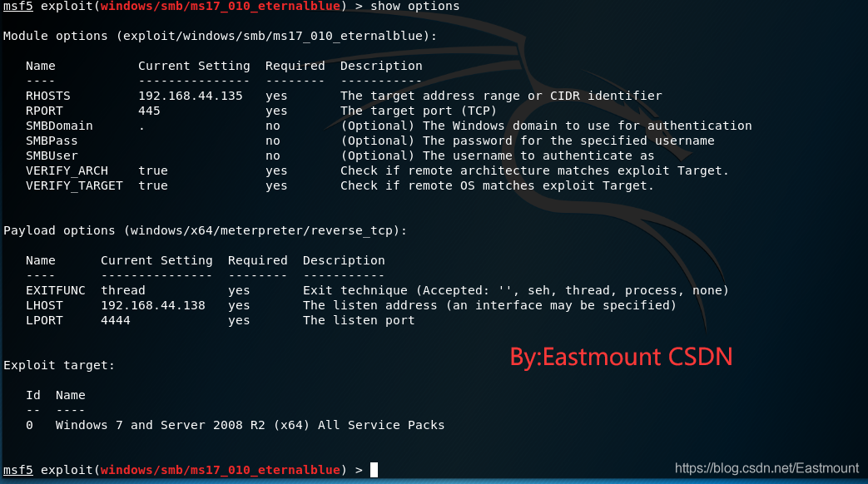
Task: Click 'Check if remote architecture matches' description
Action: coord(535,170)
